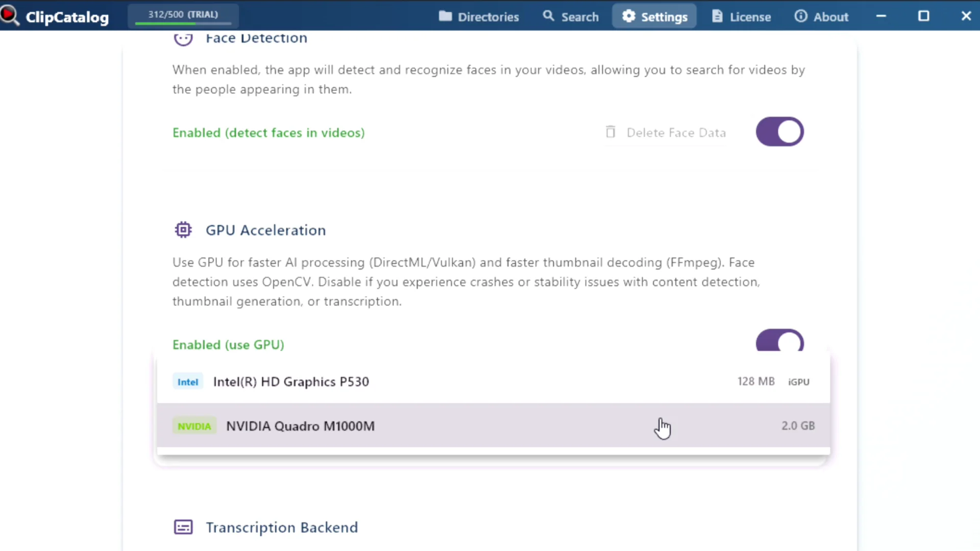This screenshot has width=980, height=551.
Task: Open the About page
Action: coord(822,16)
